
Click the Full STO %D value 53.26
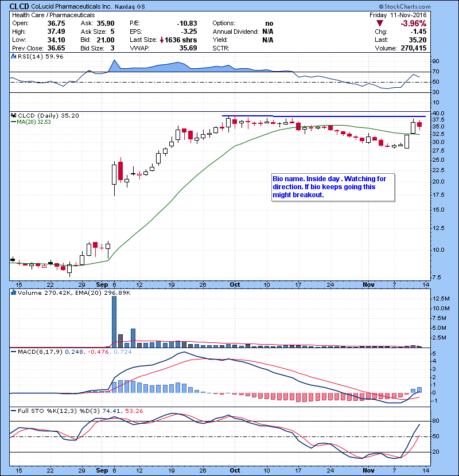134,411
